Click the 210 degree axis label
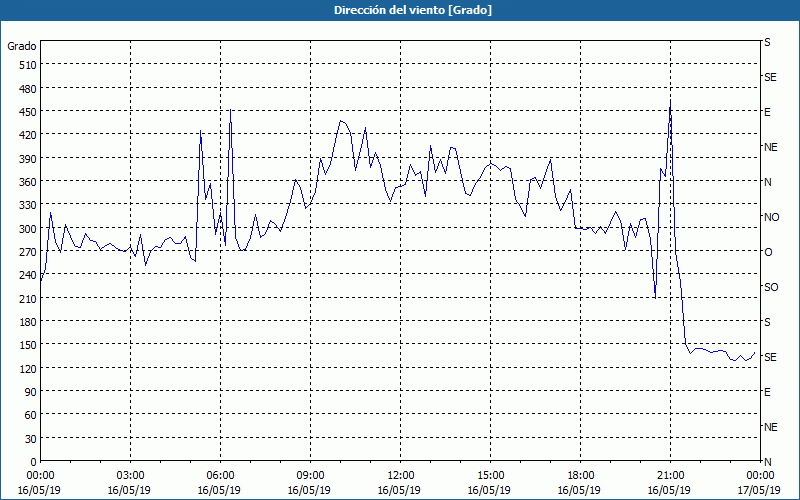Image resolution: width=800 pixels, height=500 pixels. pos(28,299)
